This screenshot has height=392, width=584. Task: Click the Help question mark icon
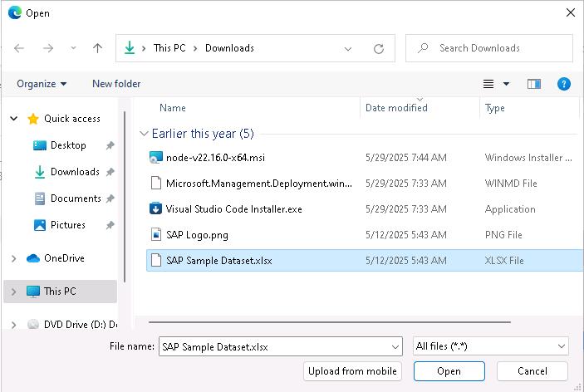click(564, 84)
